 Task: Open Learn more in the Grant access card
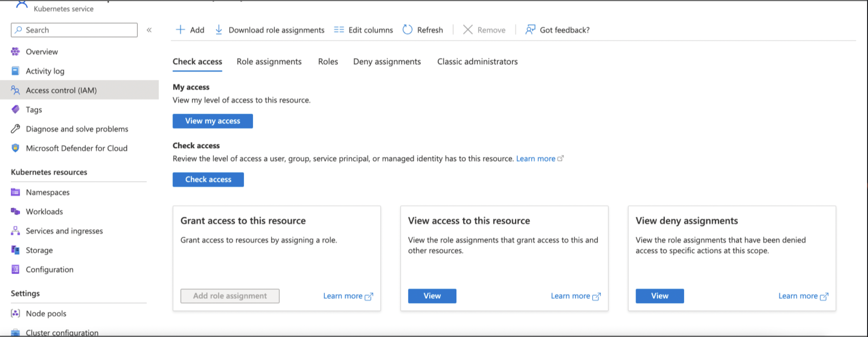pyautogui.click(x=343, y=296)
